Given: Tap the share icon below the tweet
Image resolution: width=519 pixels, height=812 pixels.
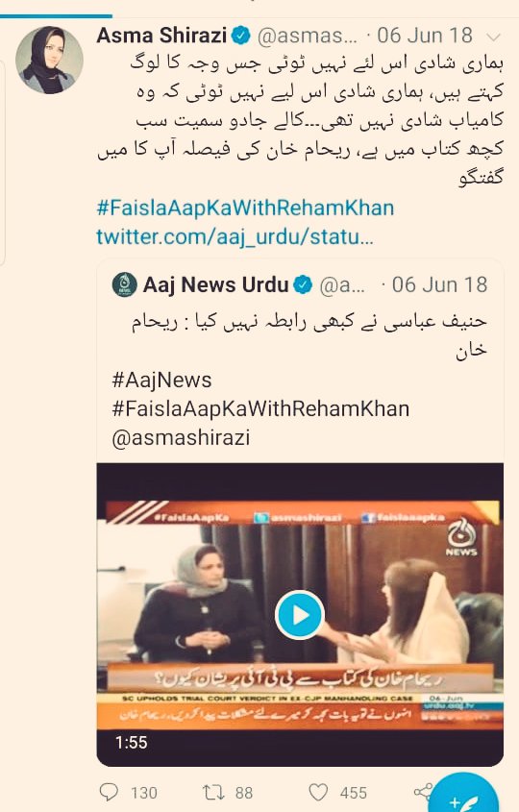Looking at the screenshot, I should [x=423, y=793].
